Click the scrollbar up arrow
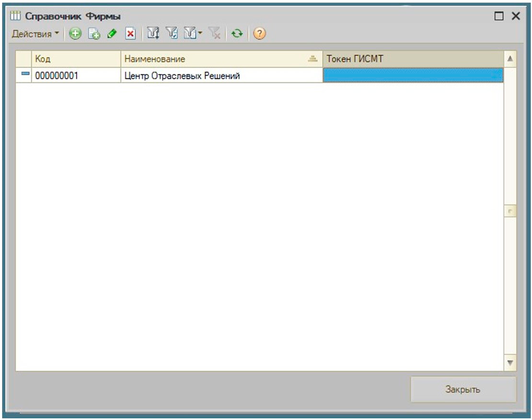 [x=510, y=59]
